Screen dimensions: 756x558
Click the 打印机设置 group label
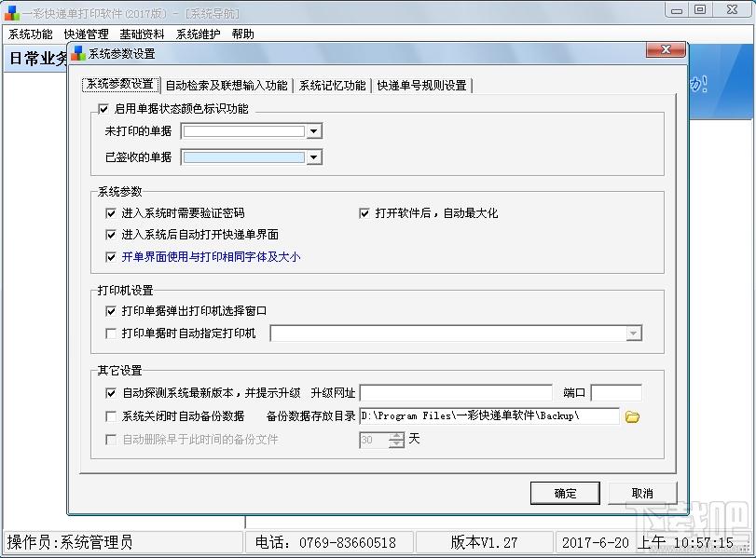pos(125,290)
